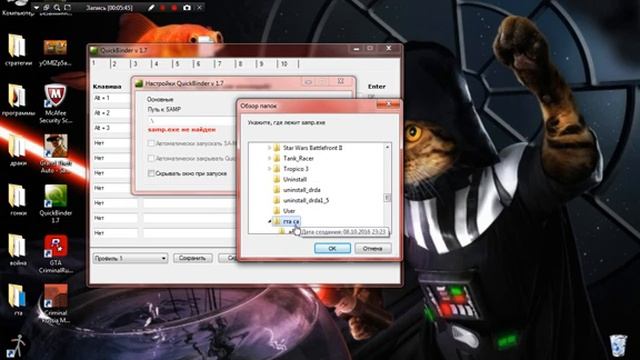
Task: Click the 'Alt + 3' key field
Action: [x=111, y=128]
